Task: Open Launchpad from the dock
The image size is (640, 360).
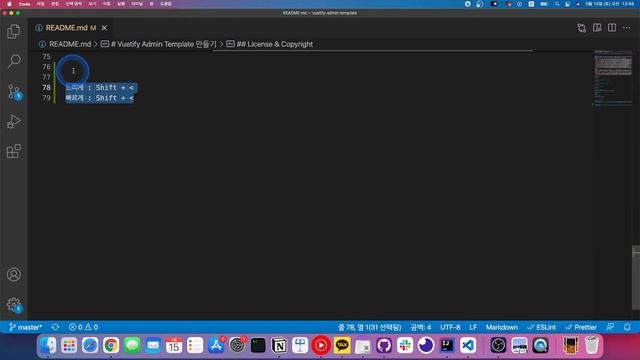Action: click(69, 345)
